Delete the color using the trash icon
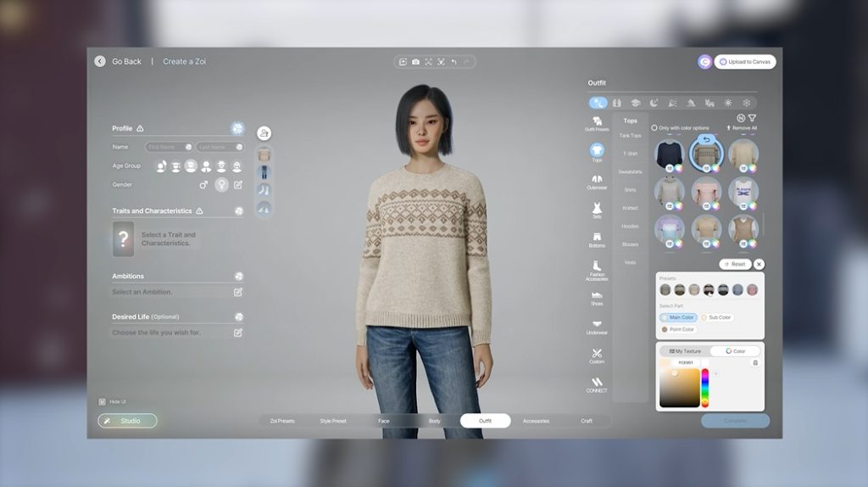Screen dimensions: 868x487 click(x=755, y=362)
